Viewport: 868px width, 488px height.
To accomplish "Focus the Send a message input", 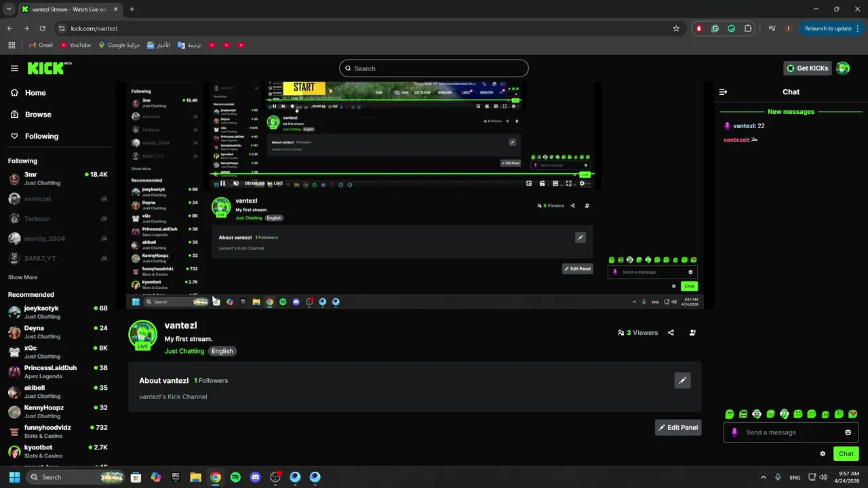I will tap(790, 432).
